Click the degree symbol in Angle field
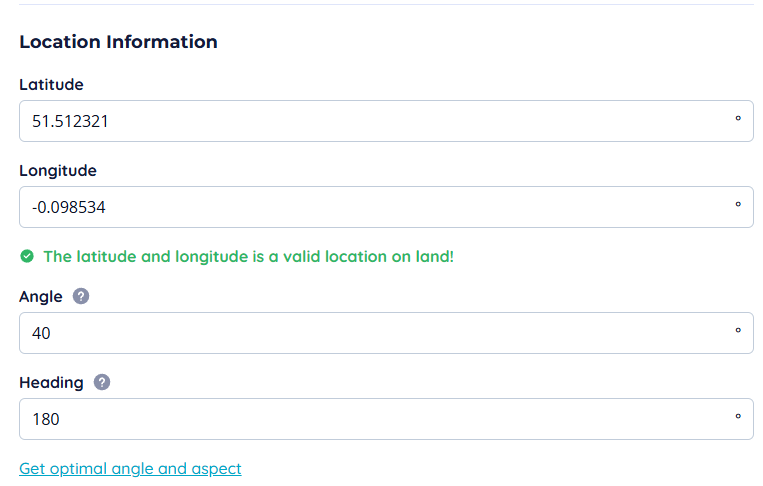 (x=738, y=331)
